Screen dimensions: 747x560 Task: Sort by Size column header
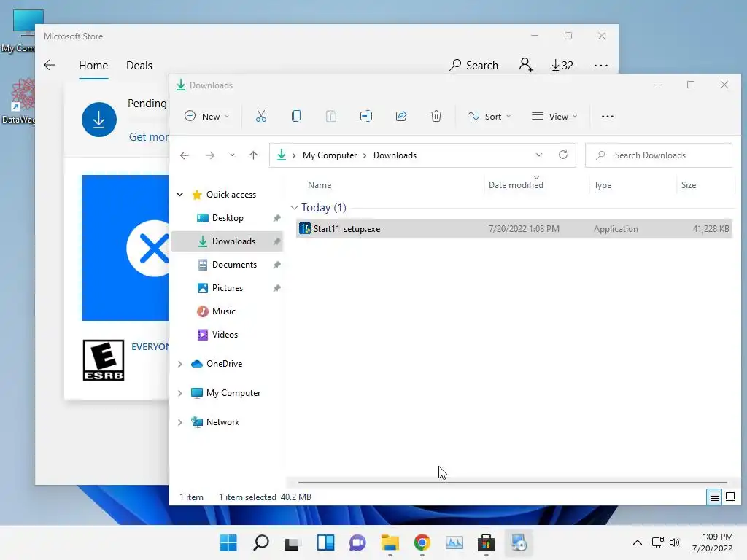pyautogui.click(x=689, y=184)
